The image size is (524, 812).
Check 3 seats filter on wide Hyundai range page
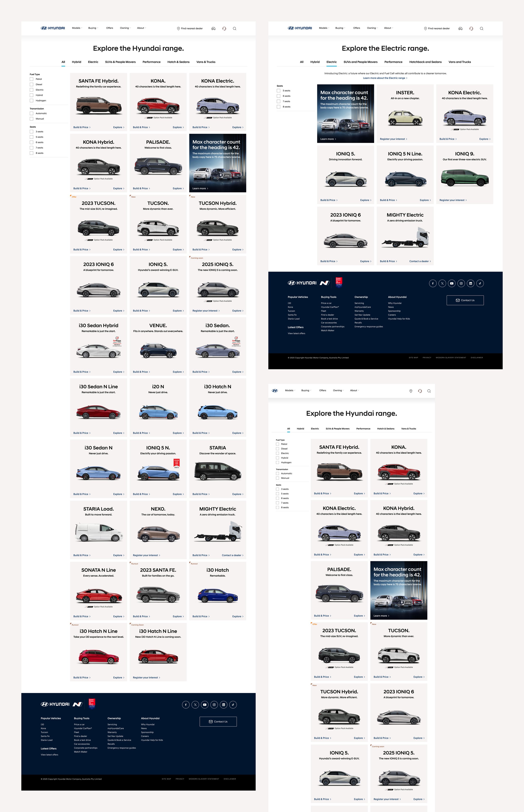[x=32, y=132]
